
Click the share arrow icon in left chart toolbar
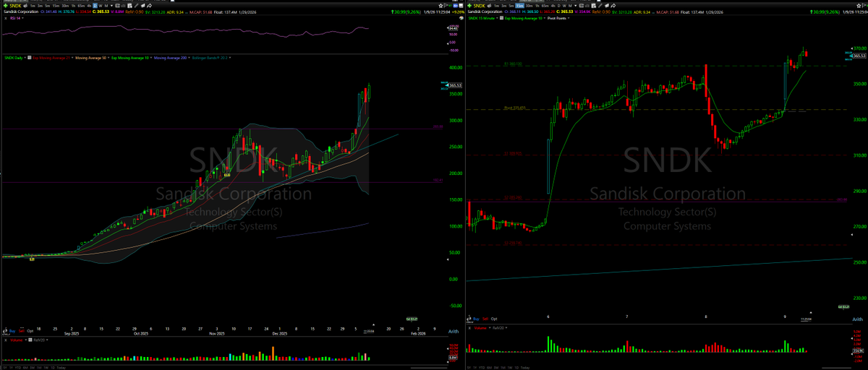pos(149,6)
